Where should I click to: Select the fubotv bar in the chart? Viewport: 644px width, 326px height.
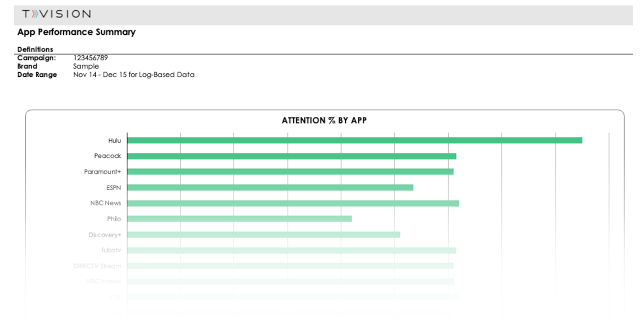point(291,251)
